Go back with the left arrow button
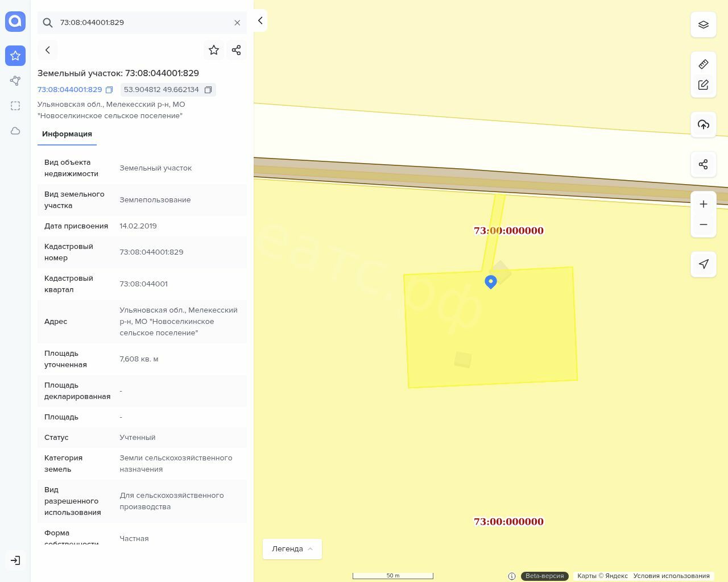728x582 pixels. [x=48, y=50]
